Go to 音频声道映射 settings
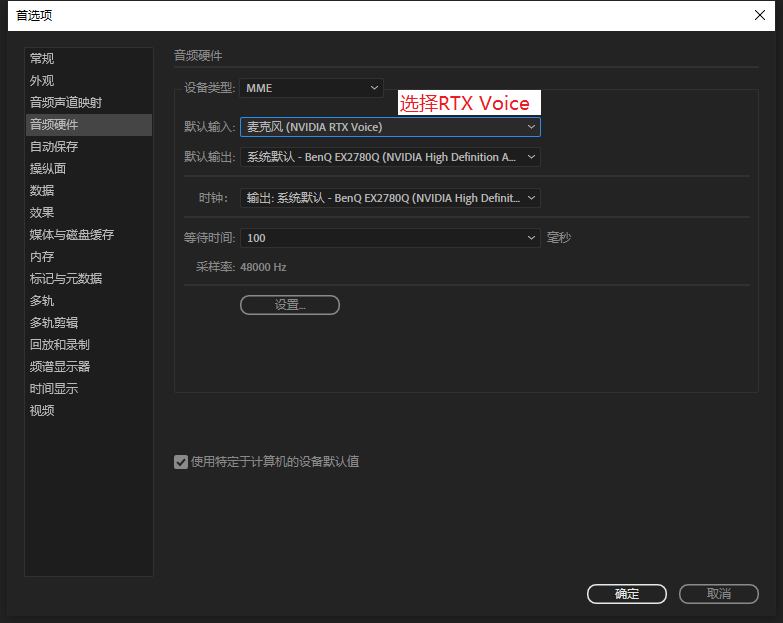The width and height of the screenshot is (783, 623). (65, 103)
